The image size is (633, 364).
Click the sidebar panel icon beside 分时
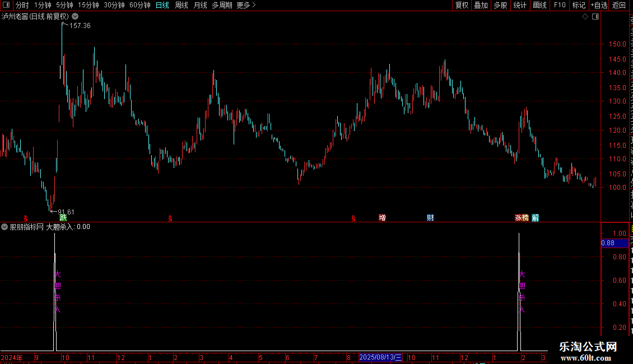click(6, 5)
